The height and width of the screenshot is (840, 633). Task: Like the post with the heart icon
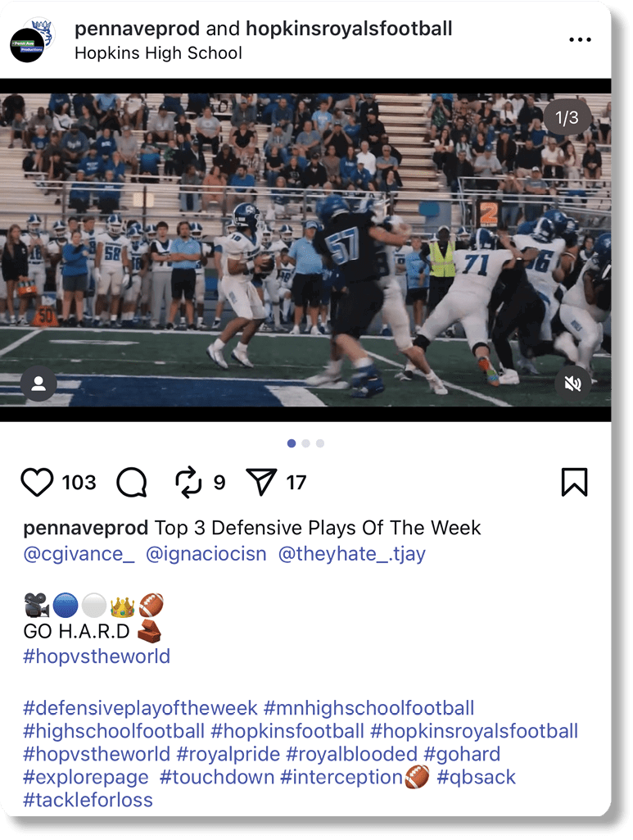point(37,482)
